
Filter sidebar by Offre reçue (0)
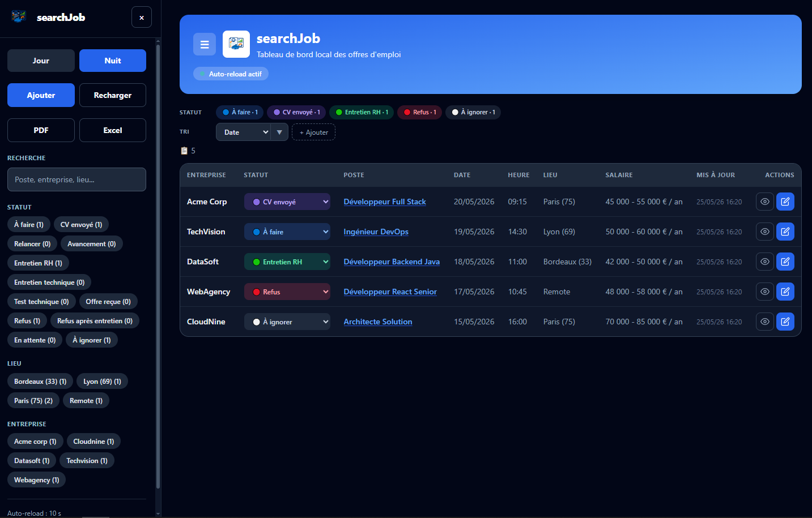108,302
